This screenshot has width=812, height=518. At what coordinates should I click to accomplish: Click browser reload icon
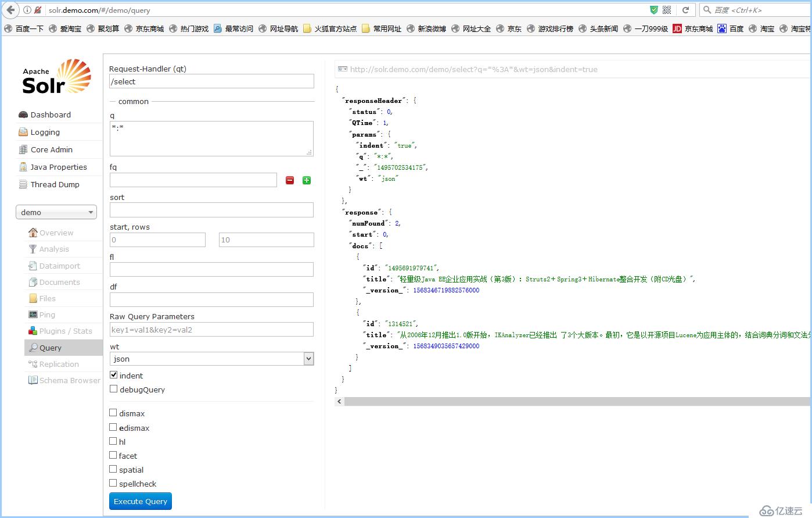(x=685, y=10)
